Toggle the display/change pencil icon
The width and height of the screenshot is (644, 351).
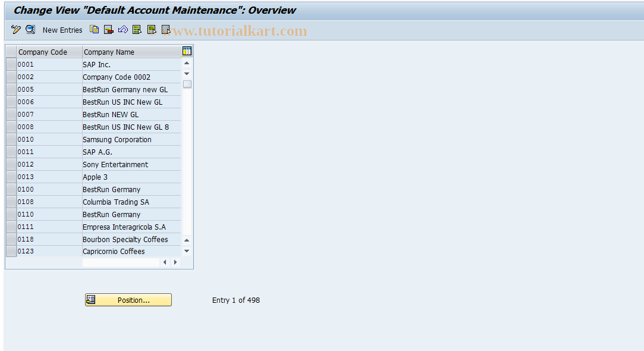(15, 30)
